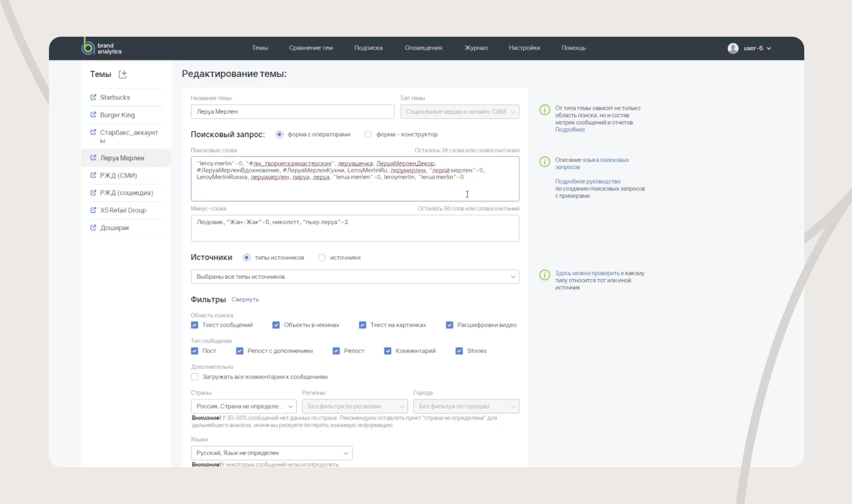852x504 pixels.
Task: Open Подробное руководство link
Action: click(x=588, y=182)
